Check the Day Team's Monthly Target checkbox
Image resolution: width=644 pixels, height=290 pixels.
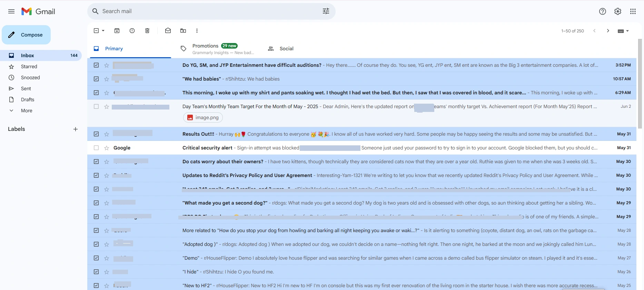96,106
